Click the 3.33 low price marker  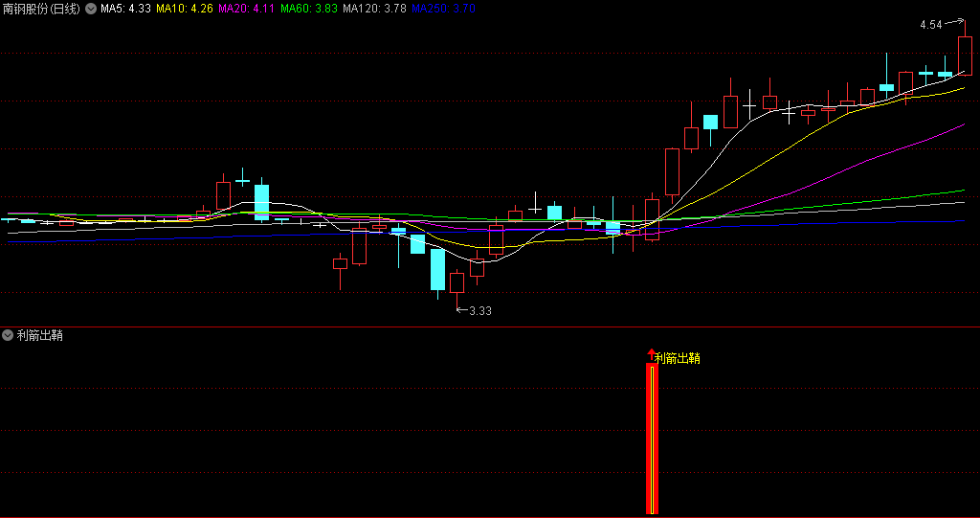(x=480, y=310)
